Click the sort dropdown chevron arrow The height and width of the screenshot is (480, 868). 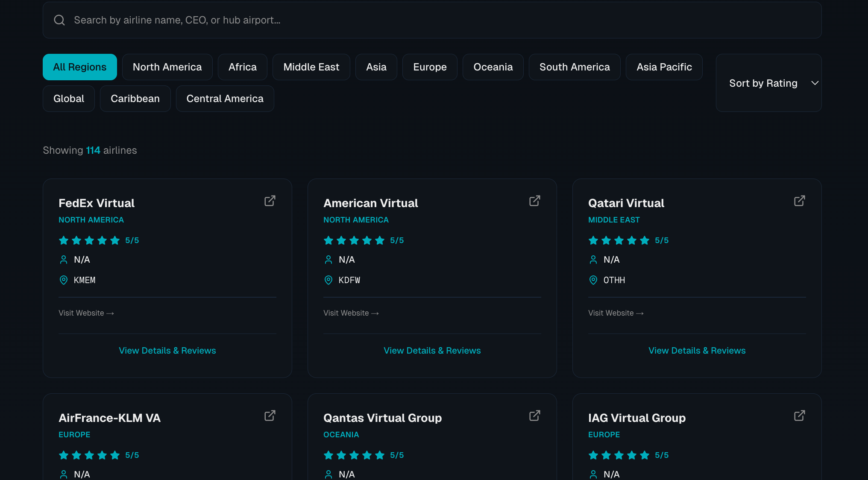815,83
